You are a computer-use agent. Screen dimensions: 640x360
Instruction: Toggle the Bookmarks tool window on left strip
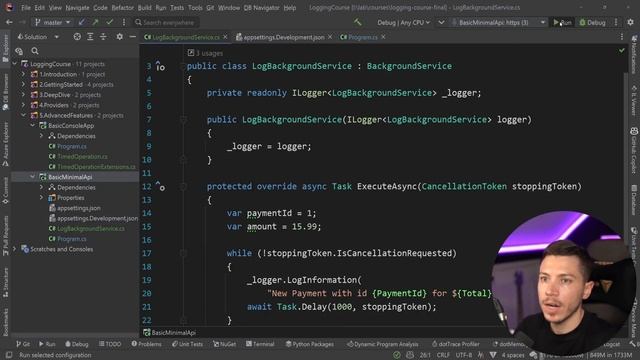tap(5, 322)
